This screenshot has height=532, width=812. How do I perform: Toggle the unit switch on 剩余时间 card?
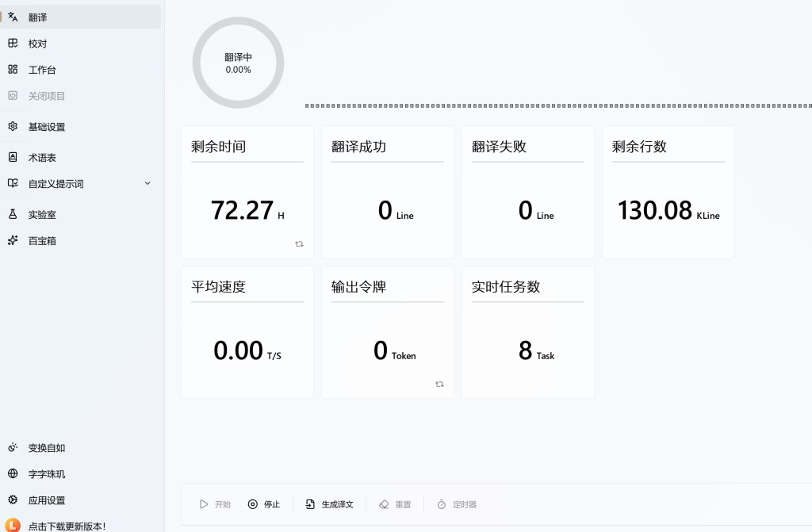[x=299, y=244]
